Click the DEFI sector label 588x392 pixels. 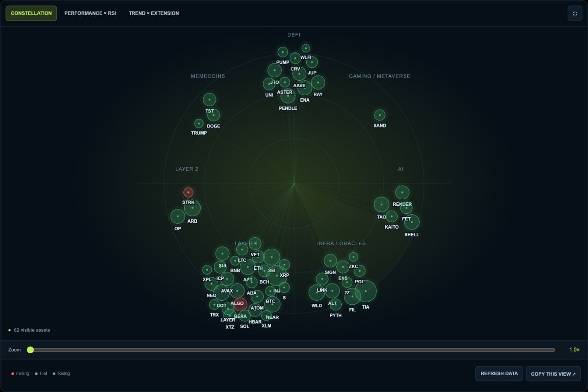[294, 35]
